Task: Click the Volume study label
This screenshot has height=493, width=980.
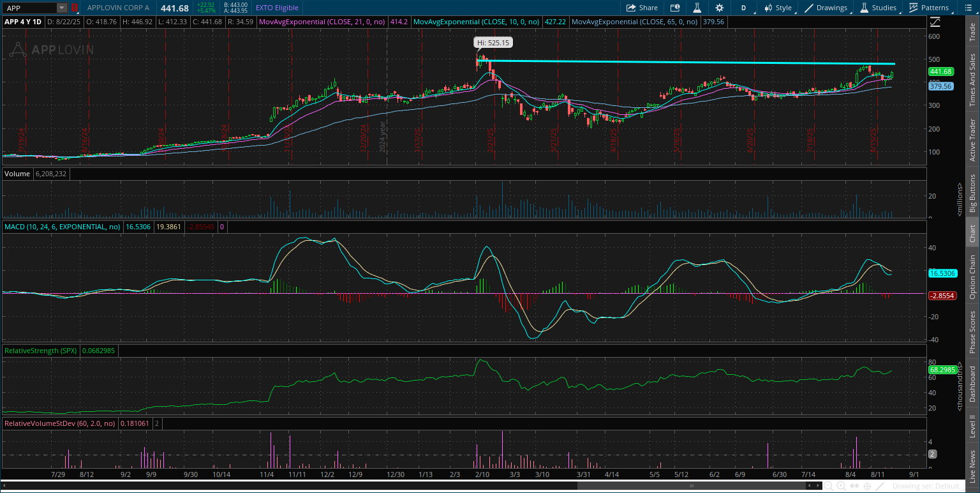Action: click(17, 174)
